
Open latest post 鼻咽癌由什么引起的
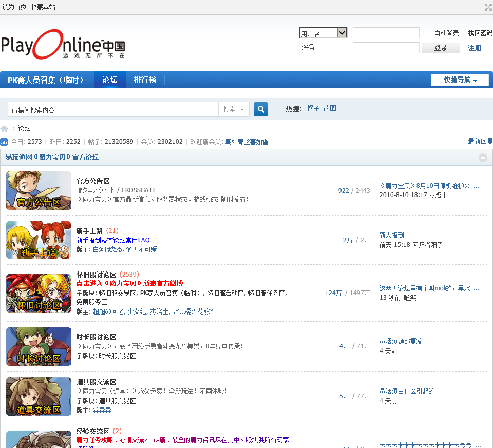407,391
